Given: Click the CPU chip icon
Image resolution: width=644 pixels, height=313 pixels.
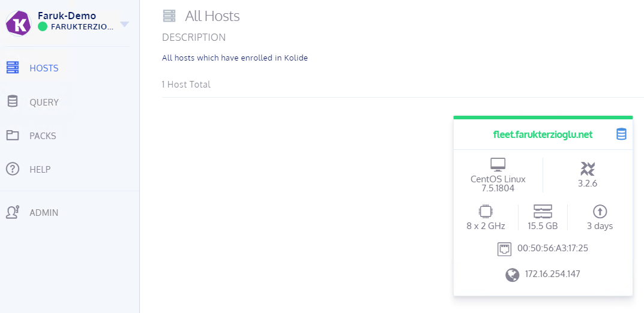Looking at the screenshot, I should 486,212.
